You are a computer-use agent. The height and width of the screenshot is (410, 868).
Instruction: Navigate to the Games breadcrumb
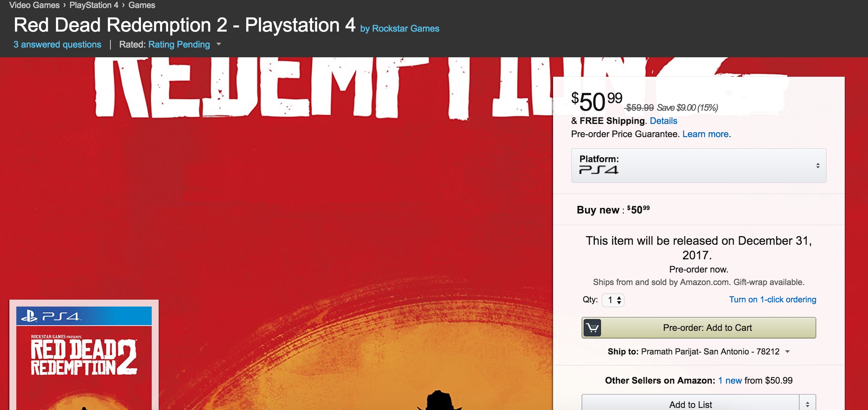pyautogui.click(x=142, y=5)
